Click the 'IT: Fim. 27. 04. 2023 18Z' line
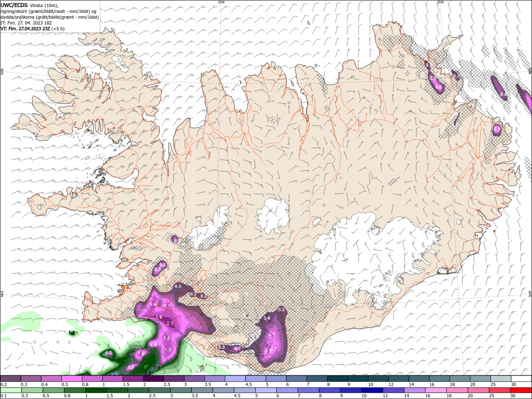This screenshot has width=532, height=399. pyautogui.click(x=26, y=23)
